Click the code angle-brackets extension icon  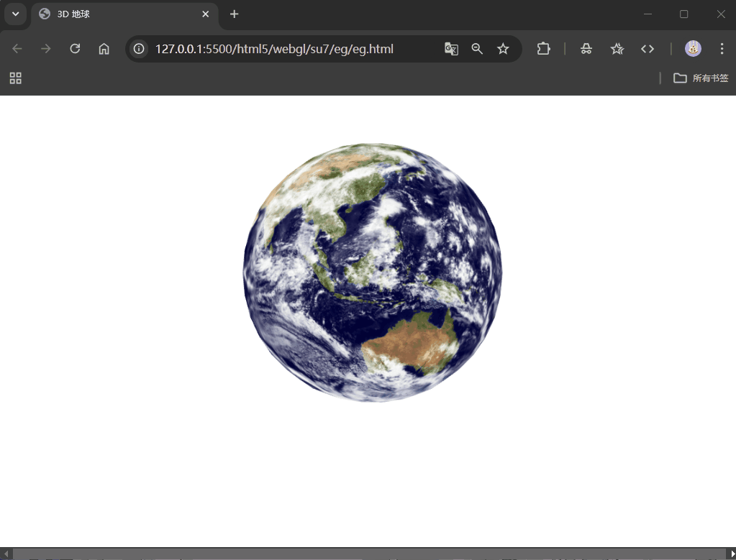pos(647,49)
